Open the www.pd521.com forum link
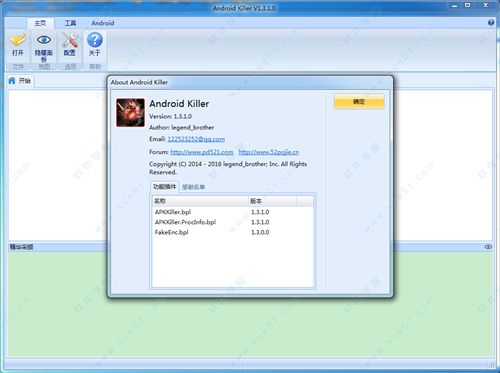 pyautogui.click(x=202, y=152)
